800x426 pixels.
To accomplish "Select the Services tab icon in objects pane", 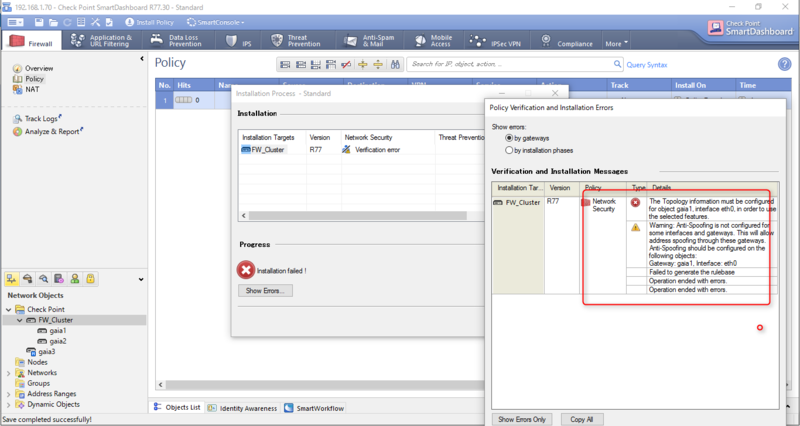I will 28,279.
